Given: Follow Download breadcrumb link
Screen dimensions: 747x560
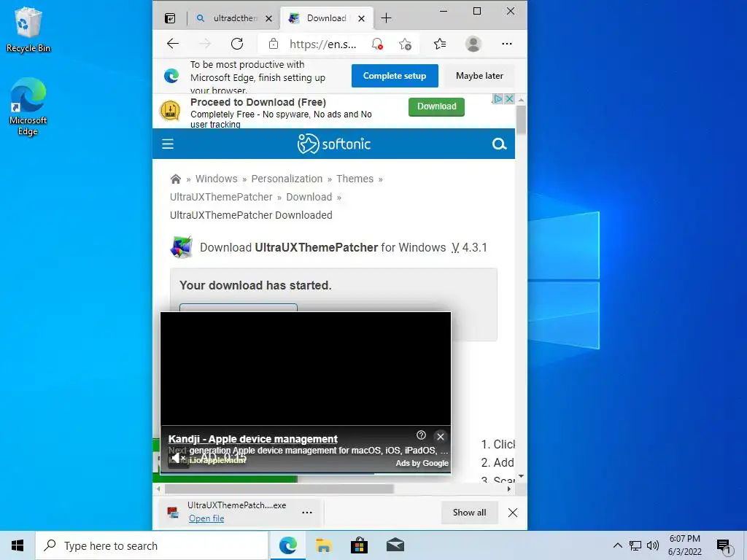Looking at the screenshot, I should 309,197.
